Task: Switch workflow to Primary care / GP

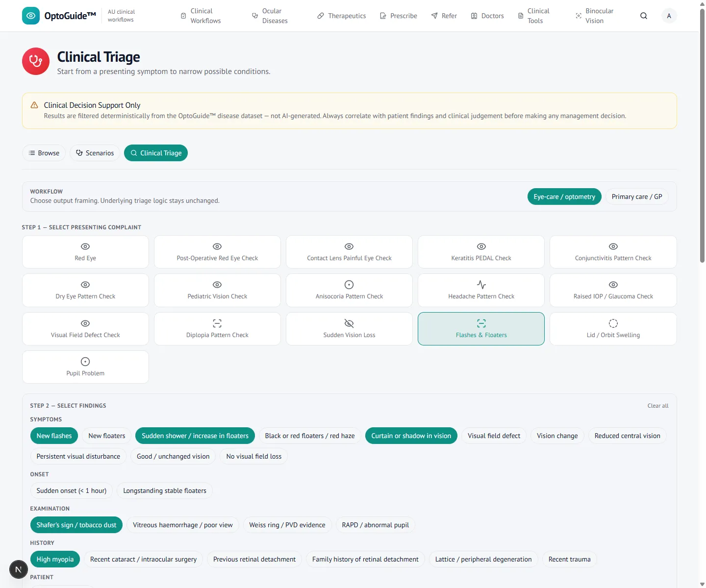Action: (x=637, y=196)
